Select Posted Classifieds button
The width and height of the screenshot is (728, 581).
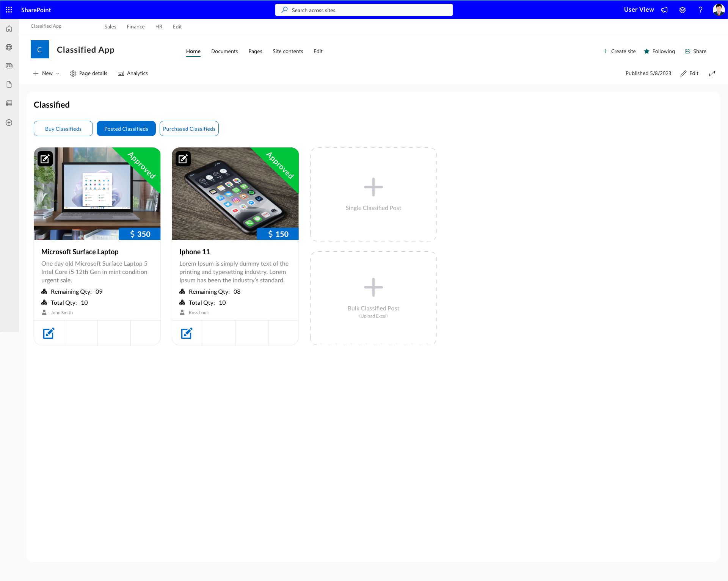[126, 128]
